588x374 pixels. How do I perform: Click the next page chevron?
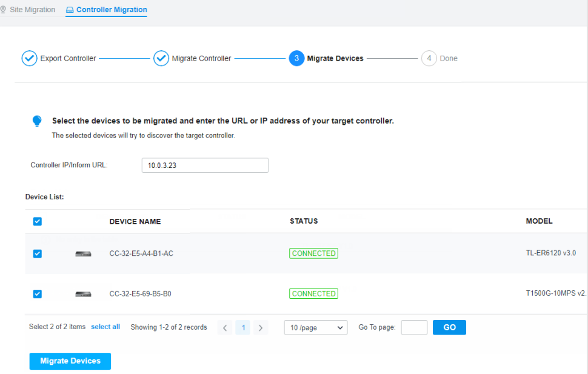[x=261, y=327]
